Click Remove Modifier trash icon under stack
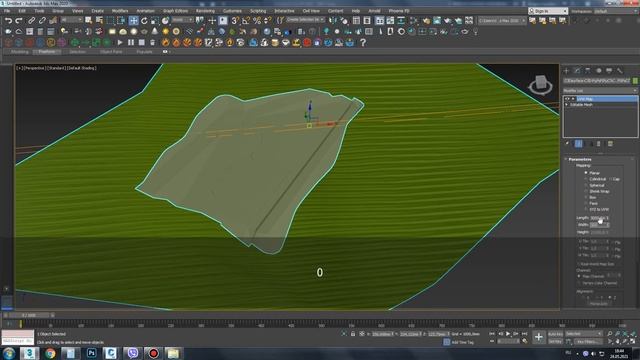Image resolution: width=640 pixels, height=360 pixels. 599,144
